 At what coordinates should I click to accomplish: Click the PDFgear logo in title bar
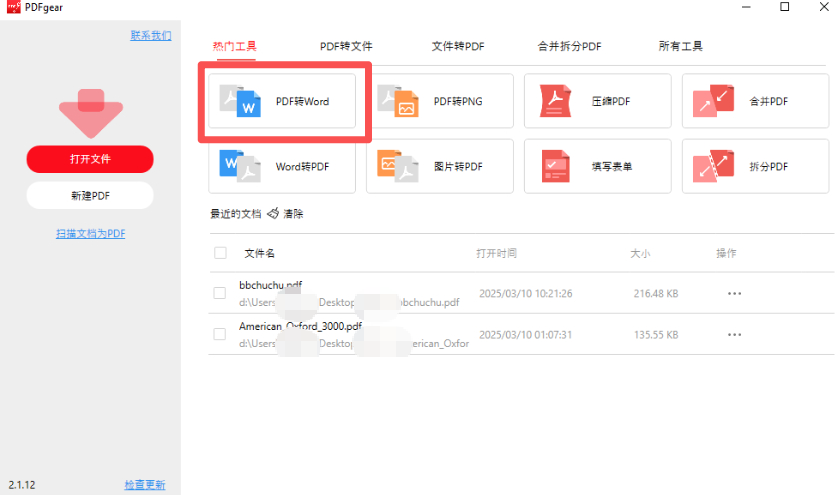[x=14, y=7]
